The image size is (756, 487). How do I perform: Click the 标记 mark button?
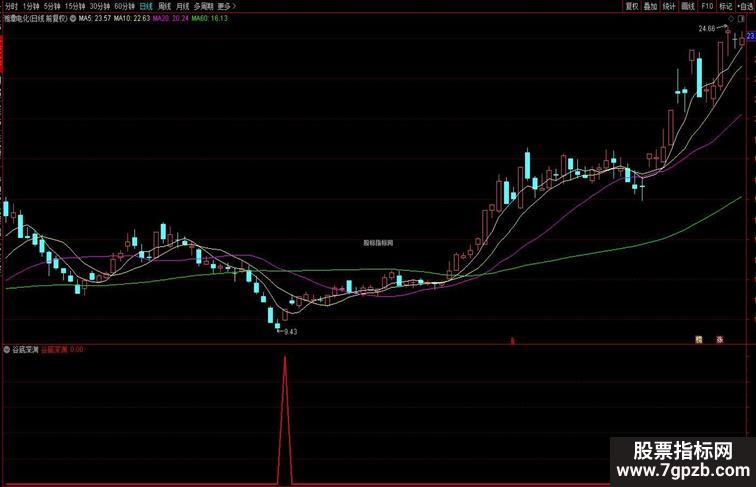click(726, 6)
